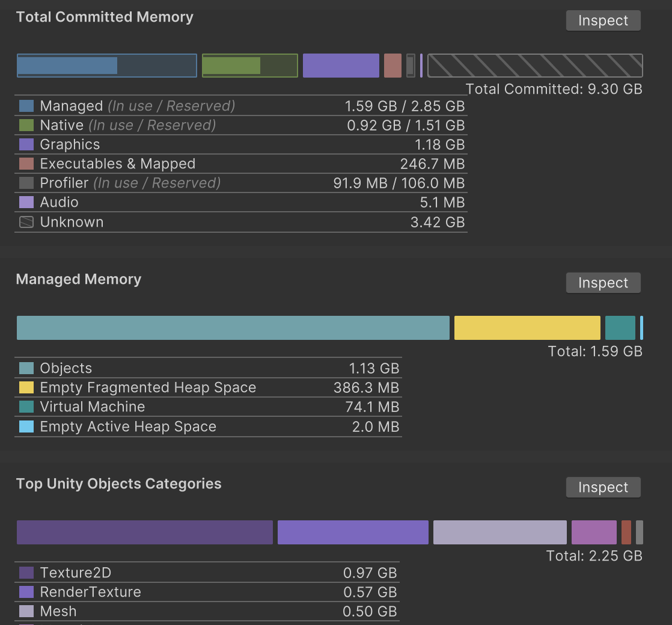The image size is (672, 625).
Task: Collapse the Top Unity Objects Categories section
Action: (118, 483)
